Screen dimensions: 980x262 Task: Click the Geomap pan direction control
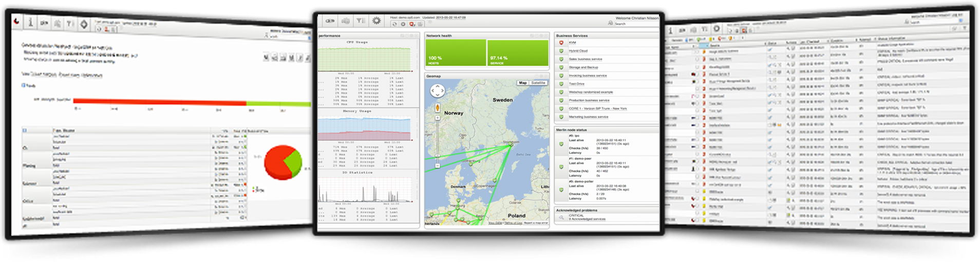[437, 91]
